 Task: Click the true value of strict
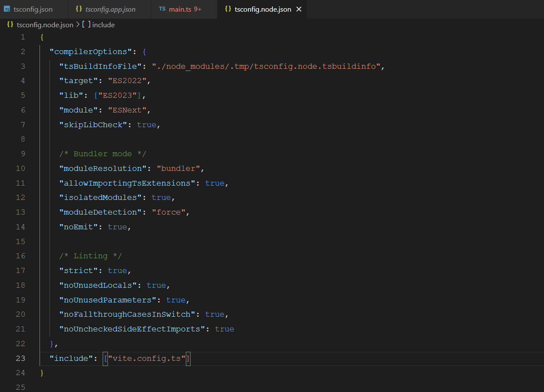pyautogui.click(x=117, y=270)
